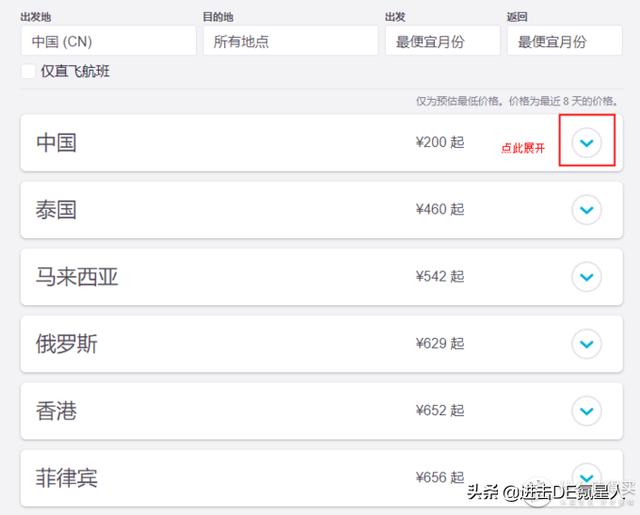
Task: Click the 目的地 field showing 所有地点
Action: click(x=291, y=41)
